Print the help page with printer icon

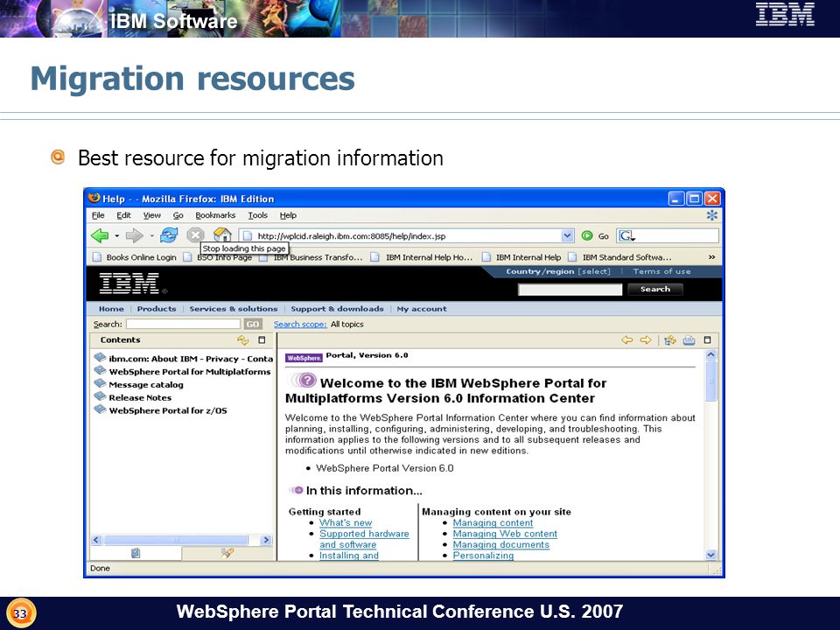tap(689, 340)
